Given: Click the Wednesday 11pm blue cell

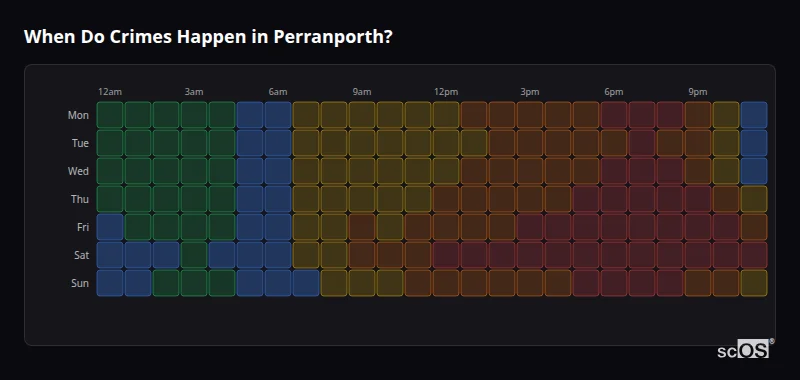Looking at the screenshot, I should pos(754,171).
